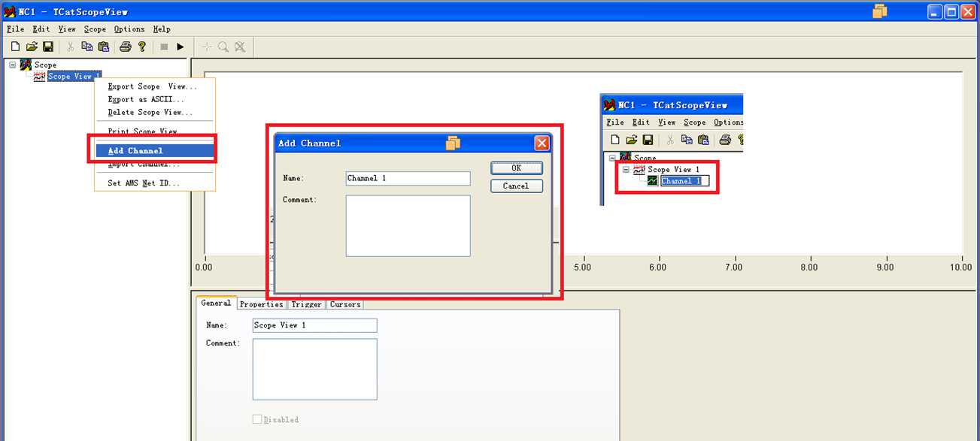Open the File menu in inset window
980x441 pixels.
[x=615, y=122]
